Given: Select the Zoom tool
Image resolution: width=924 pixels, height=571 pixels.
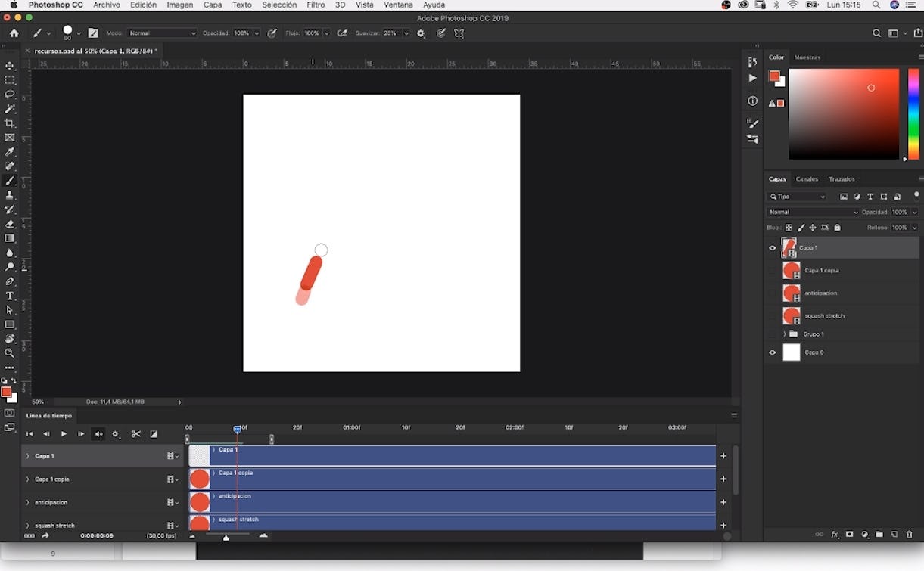Looking at the screenshot, I should [10, 353].
